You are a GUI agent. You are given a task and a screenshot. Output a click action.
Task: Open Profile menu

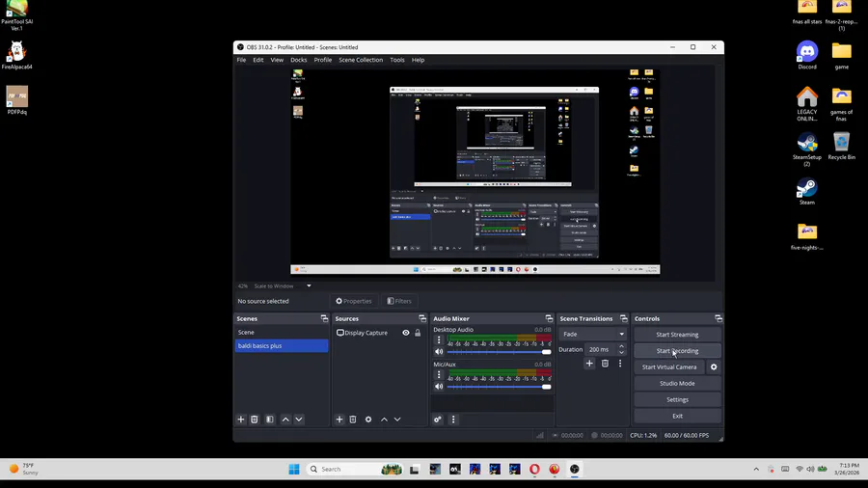coord(323,60)
